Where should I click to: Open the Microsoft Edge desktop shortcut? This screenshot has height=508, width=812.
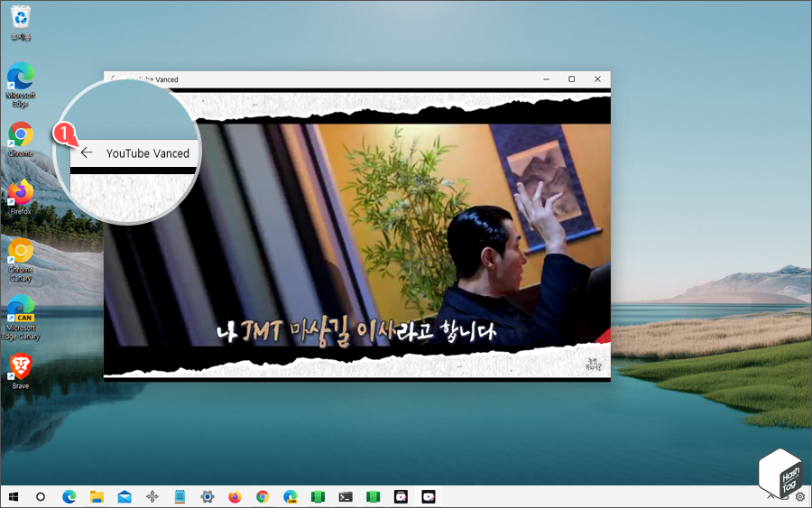point(21,85)
